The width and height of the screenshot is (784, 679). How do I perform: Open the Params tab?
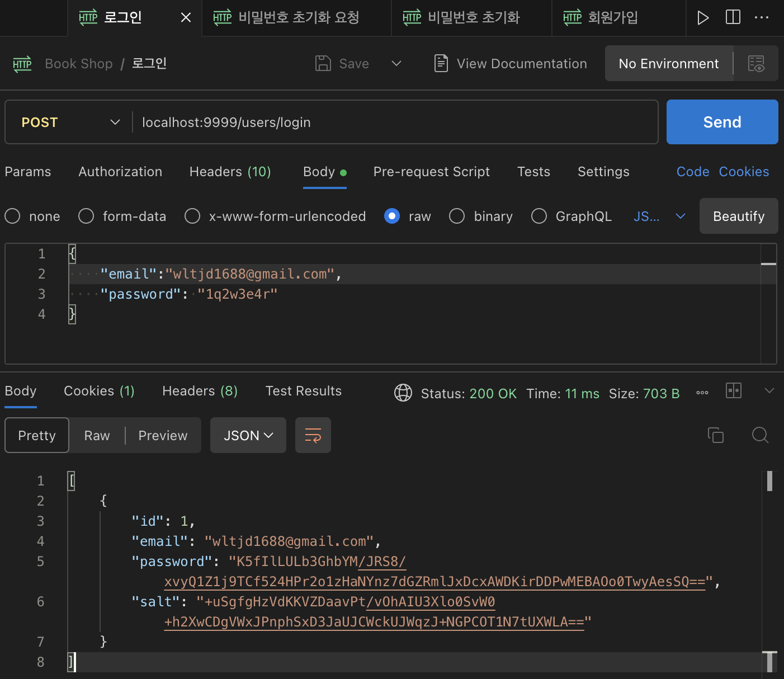pos(28,172)
